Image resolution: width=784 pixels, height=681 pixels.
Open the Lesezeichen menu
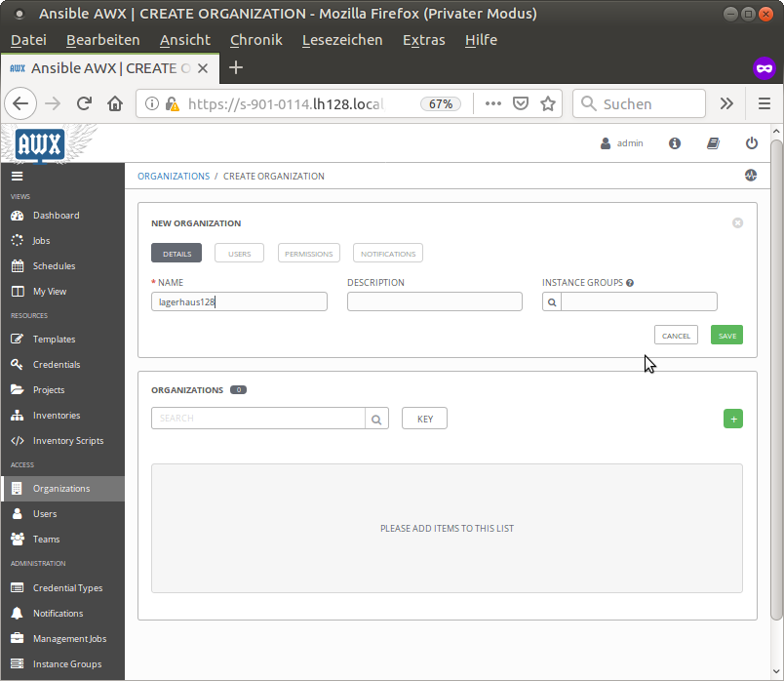(342, 40)
